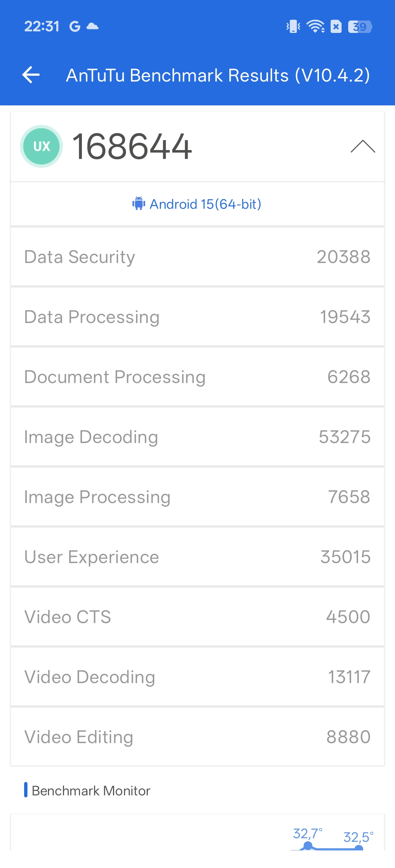Tap the vibrate mode status icon

(293, 26)
